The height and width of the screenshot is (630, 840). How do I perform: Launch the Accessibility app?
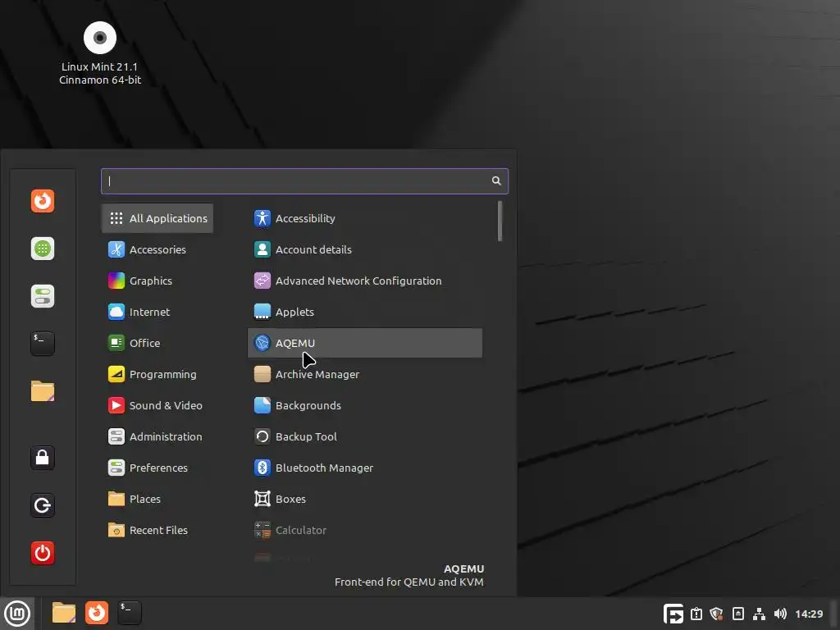365,218
